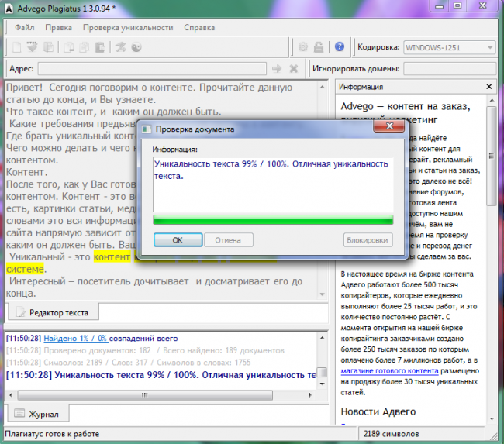Open the Файл menu
This screenshot has width=504, height=444.
point(25,28)
